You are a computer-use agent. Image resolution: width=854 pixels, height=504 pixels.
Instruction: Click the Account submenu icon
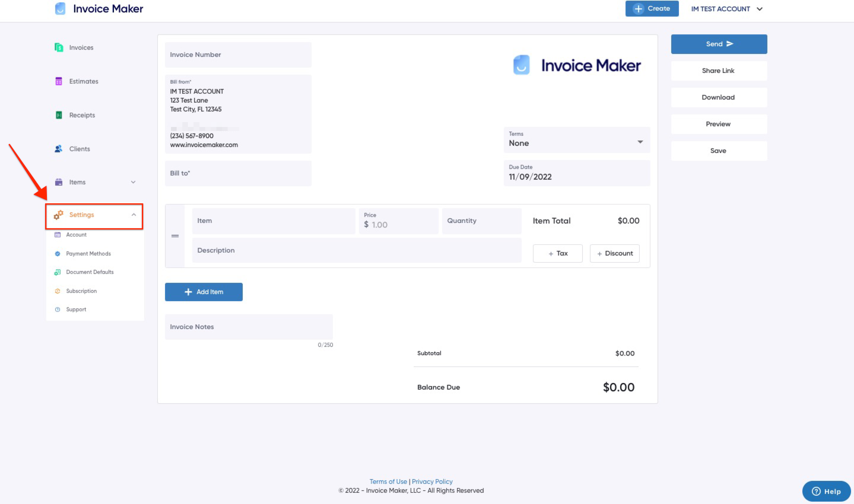[58, 235]
